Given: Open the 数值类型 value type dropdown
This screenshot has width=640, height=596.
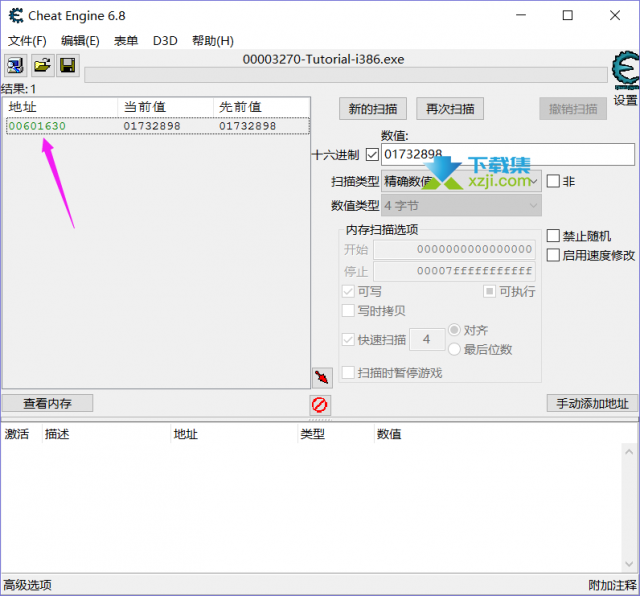Looking at the screenshot, I should 461,205.
